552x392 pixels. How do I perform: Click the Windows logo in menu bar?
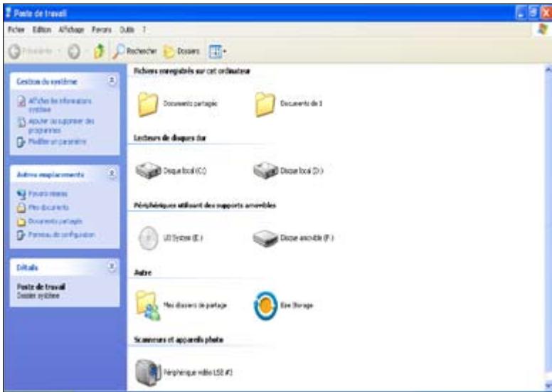543,29
